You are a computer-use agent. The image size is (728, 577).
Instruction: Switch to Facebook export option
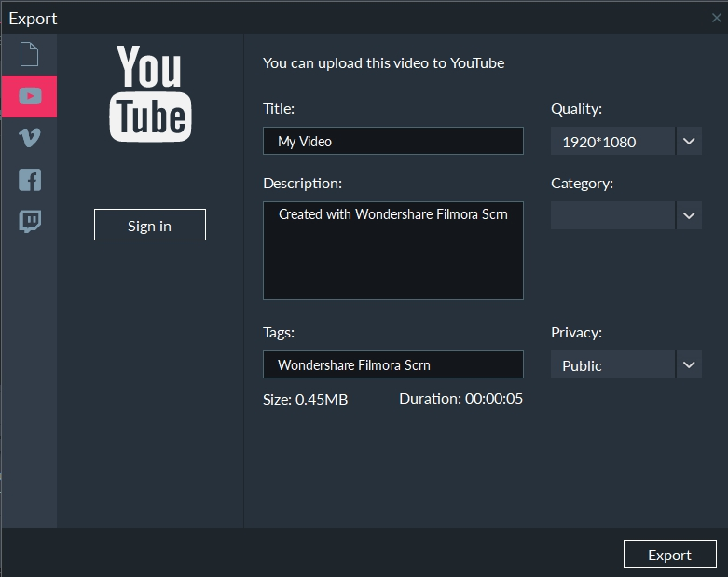pos(30,180)
